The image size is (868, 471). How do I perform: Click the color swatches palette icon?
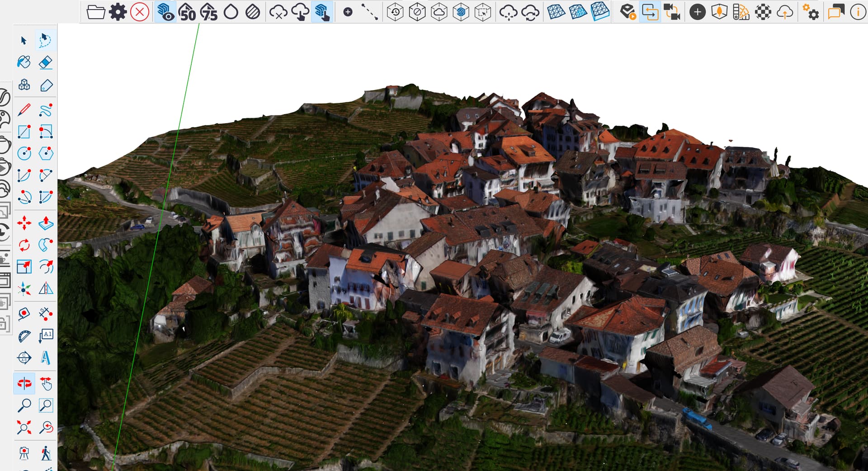741,12
